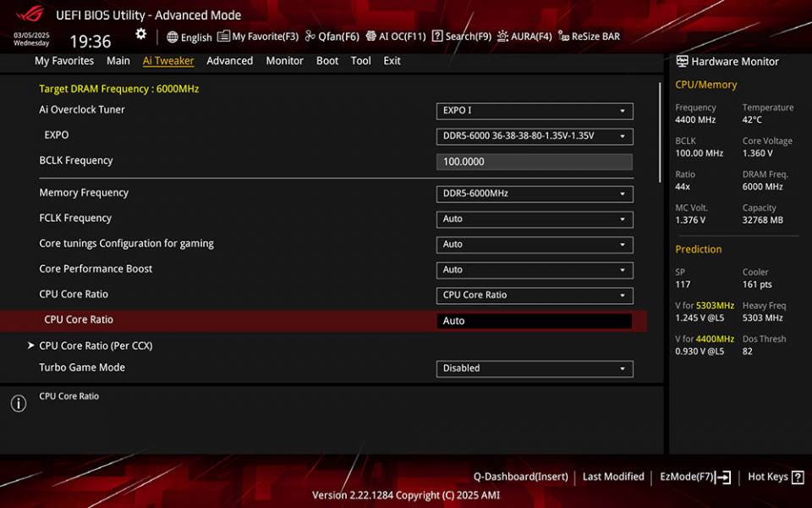This screenshot has height=508, width=812.
Task: Click highlighted CPU Core Ratio Auto field
Action: coord(535,321)
